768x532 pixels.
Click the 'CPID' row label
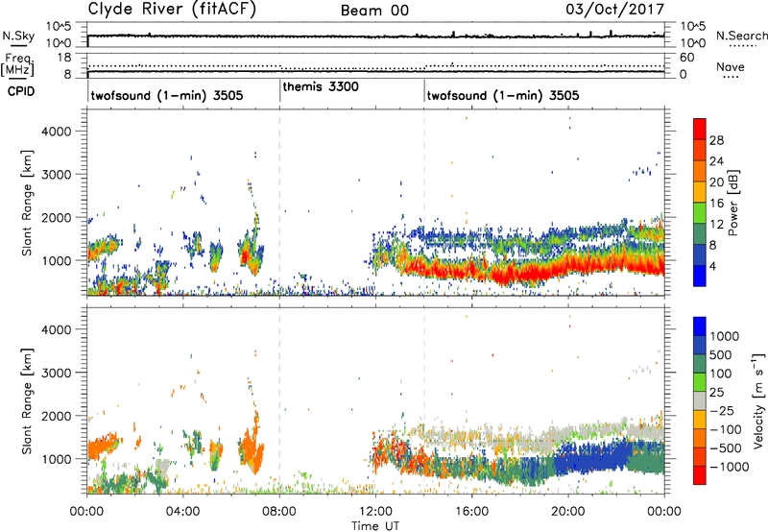point(21,91)
